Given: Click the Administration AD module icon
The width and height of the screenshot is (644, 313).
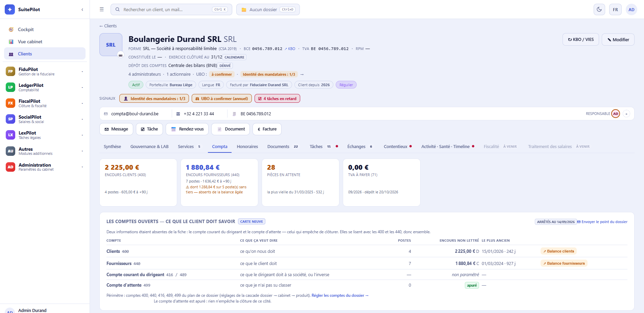Looking at the screenshot, I should [x=10, y=167].
